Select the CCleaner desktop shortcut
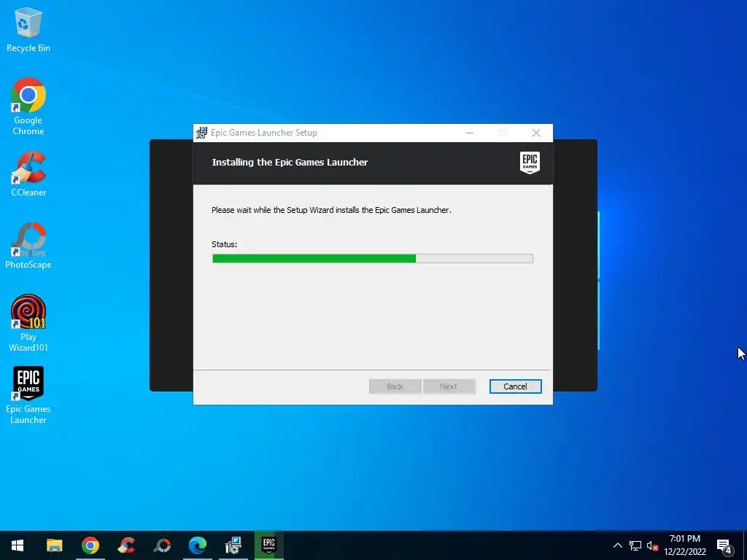 coord(28,174)
